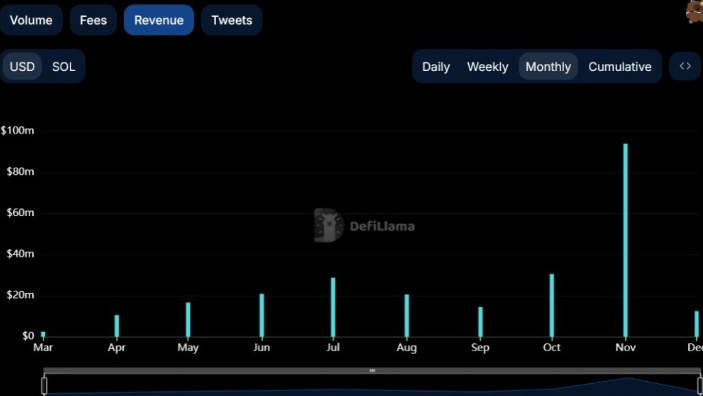
Task: Click the Sep month label
Action: 480,348
